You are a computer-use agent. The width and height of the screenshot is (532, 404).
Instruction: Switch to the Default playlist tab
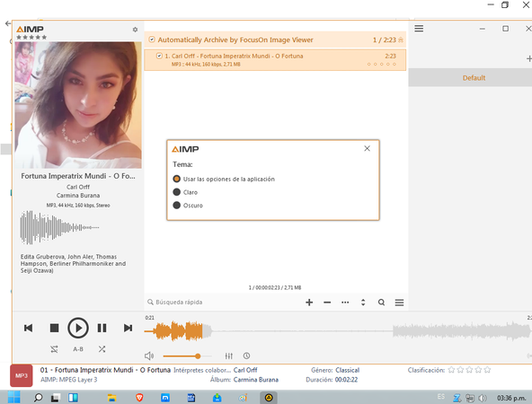(474, 78)
